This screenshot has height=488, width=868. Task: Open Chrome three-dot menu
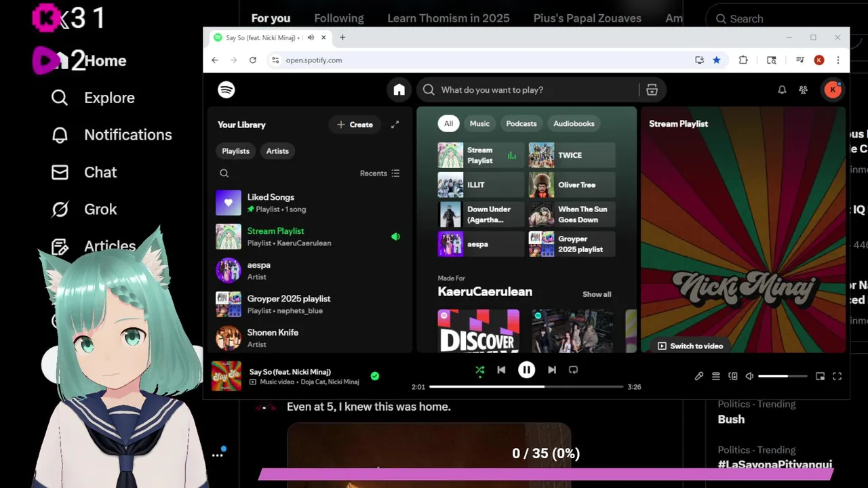pos(839,60)
